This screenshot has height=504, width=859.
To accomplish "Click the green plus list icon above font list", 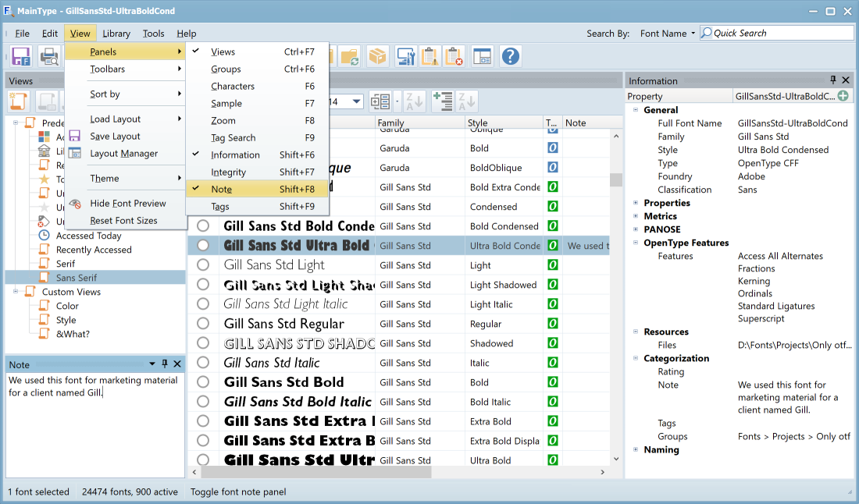I will coord(442,101).
